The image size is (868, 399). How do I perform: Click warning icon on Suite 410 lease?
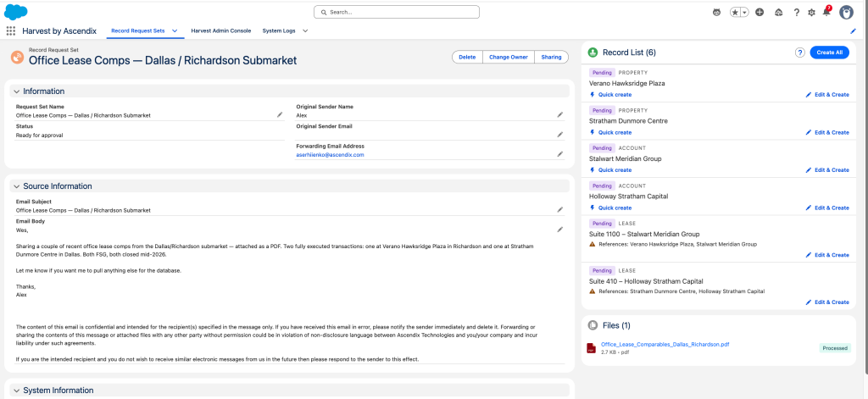coord(593,291)
